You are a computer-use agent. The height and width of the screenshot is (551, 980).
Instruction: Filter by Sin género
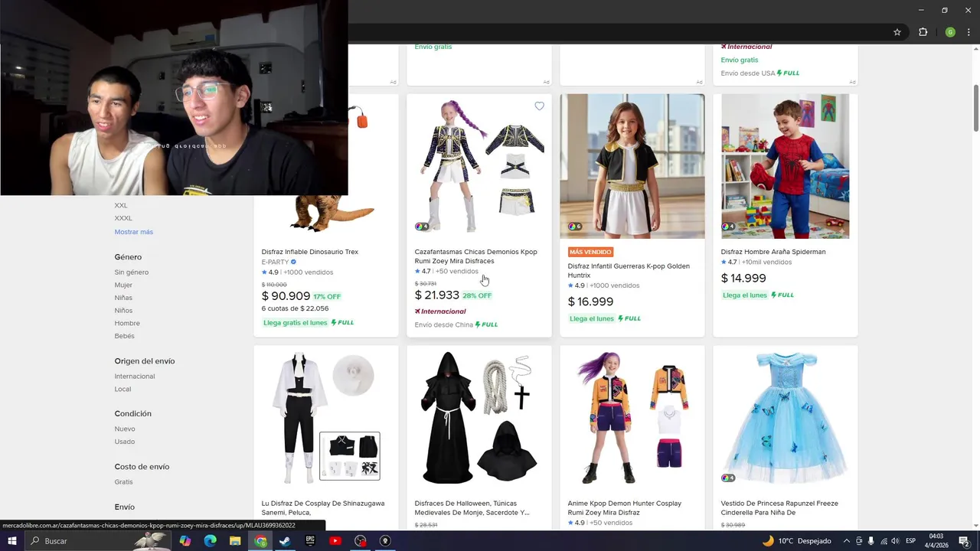[132, 272]
